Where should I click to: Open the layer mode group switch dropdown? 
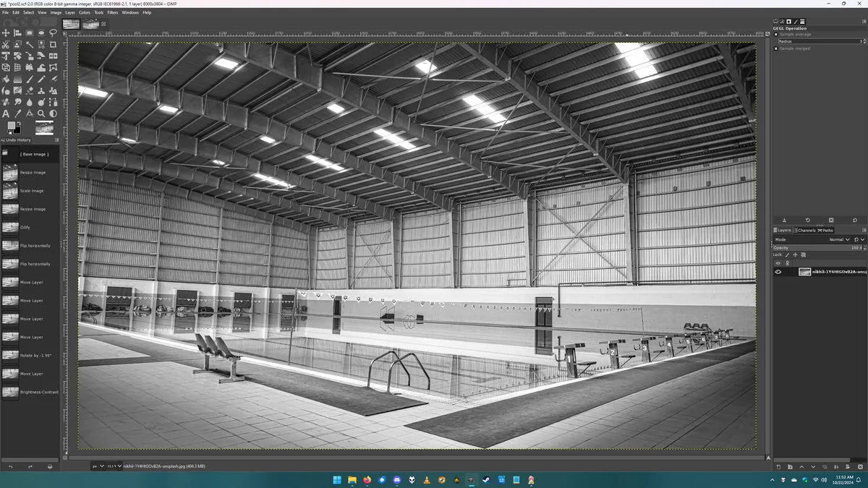pyautogui.click(x=859, y=239)
